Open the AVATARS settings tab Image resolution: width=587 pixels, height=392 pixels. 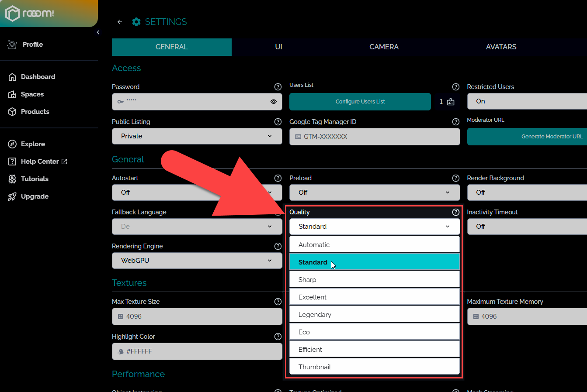click(x=501, y=47)
